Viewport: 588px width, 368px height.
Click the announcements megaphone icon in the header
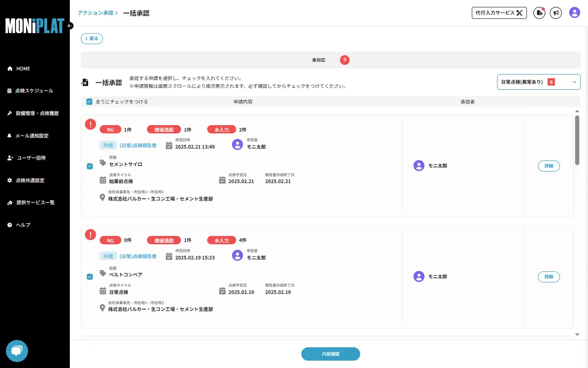(556, 13)
